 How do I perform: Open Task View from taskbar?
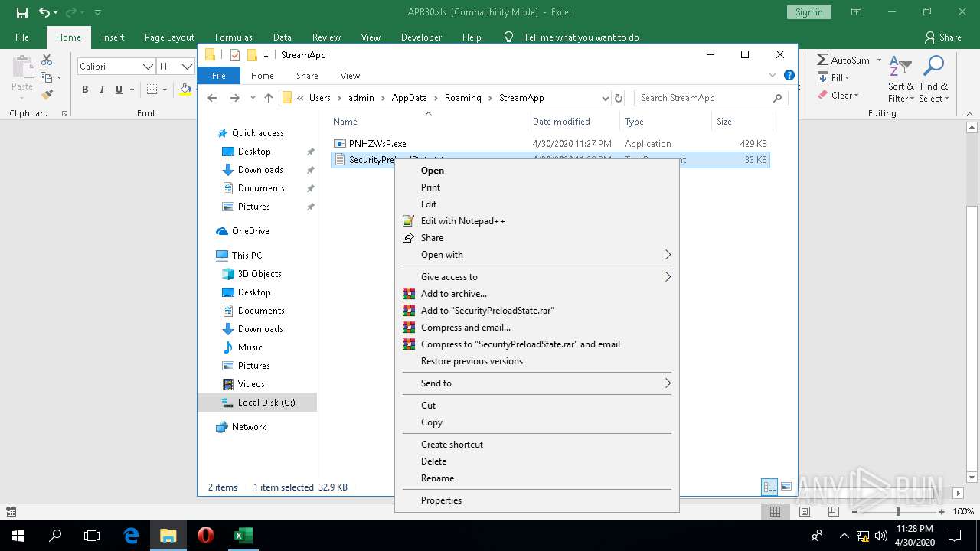92,536
